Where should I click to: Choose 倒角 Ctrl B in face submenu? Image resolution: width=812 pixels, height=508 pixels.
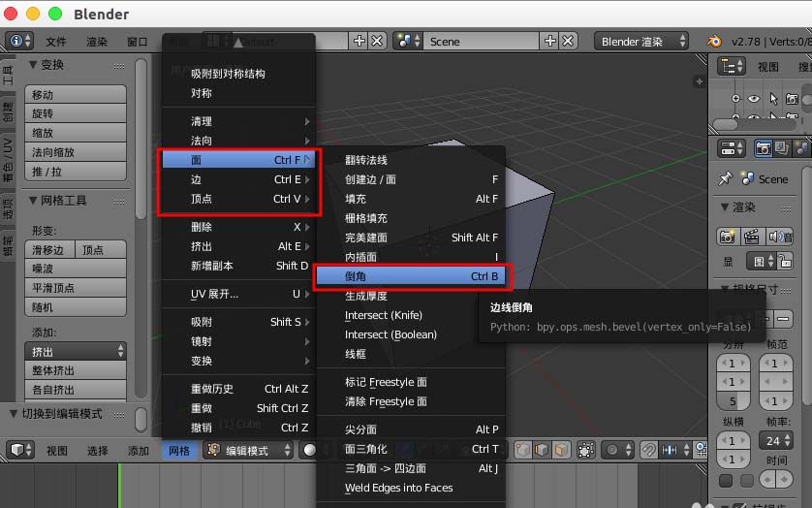[x=411, y=276]
